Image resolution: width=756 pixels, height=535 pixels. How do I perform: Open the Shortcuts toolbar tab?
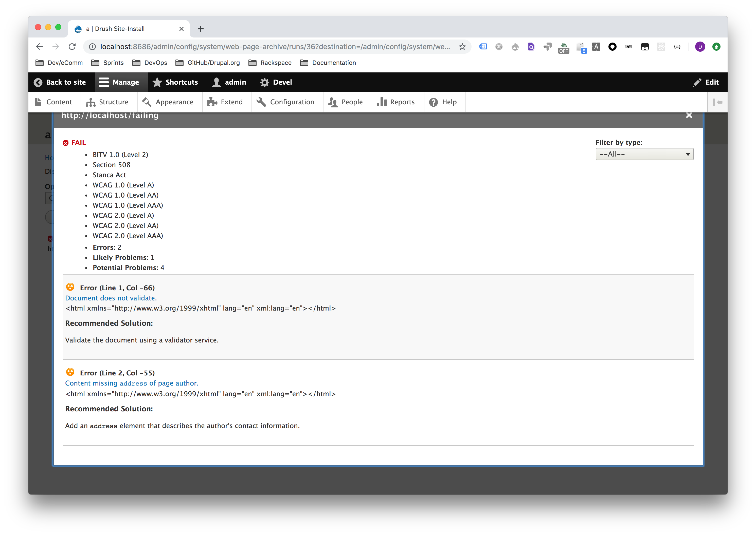pyautogui.click(x=175, y=82)
